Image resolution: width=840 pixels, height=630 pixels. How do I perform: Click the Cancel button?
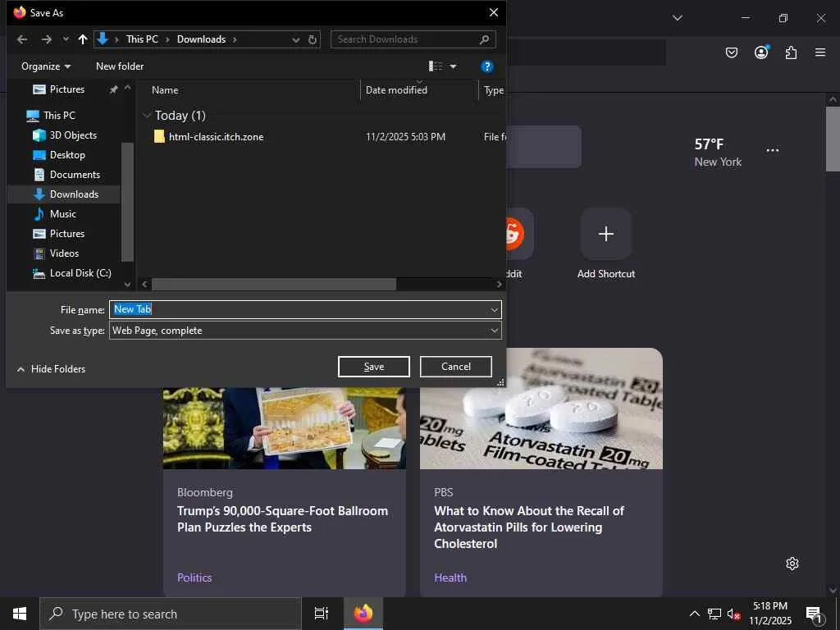(x=456, y=367)
